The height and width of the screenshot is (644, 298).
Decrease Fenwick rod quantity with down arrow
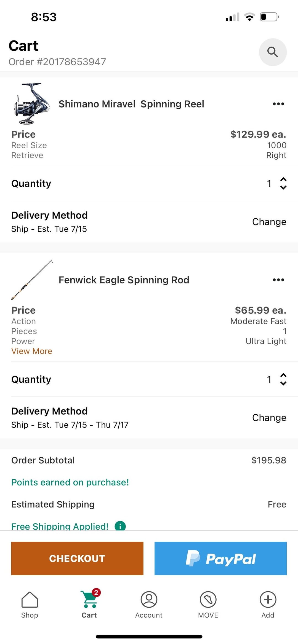[283, 383]
